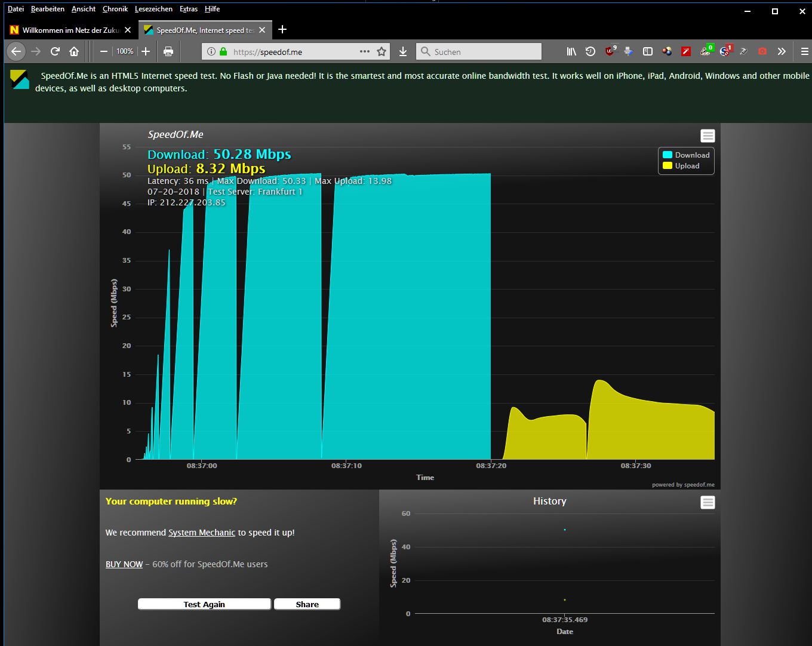Open a new tab with plus button
Screen dimensions: 812x646
pos(282,30)
